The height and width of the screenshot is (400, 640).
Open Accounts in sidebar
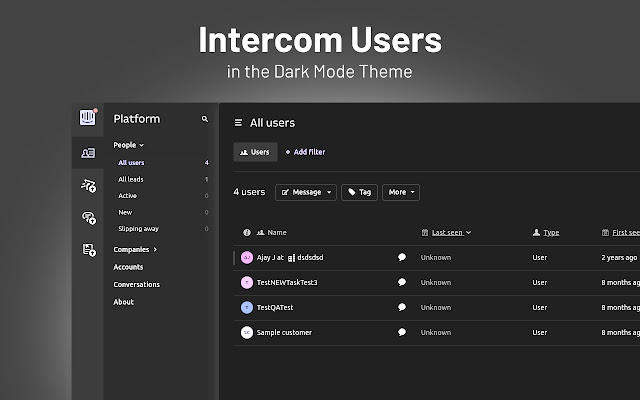(x=128, y=267)
